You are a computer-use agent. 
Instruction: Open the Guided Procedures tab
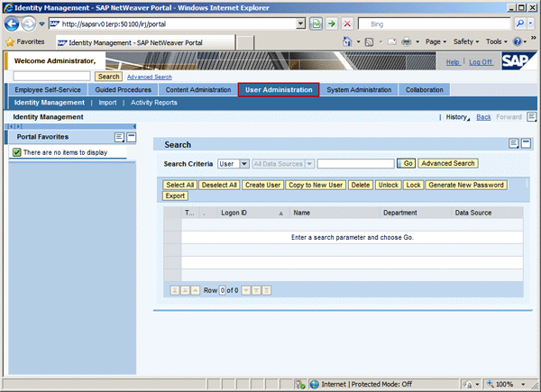point(124,89)
